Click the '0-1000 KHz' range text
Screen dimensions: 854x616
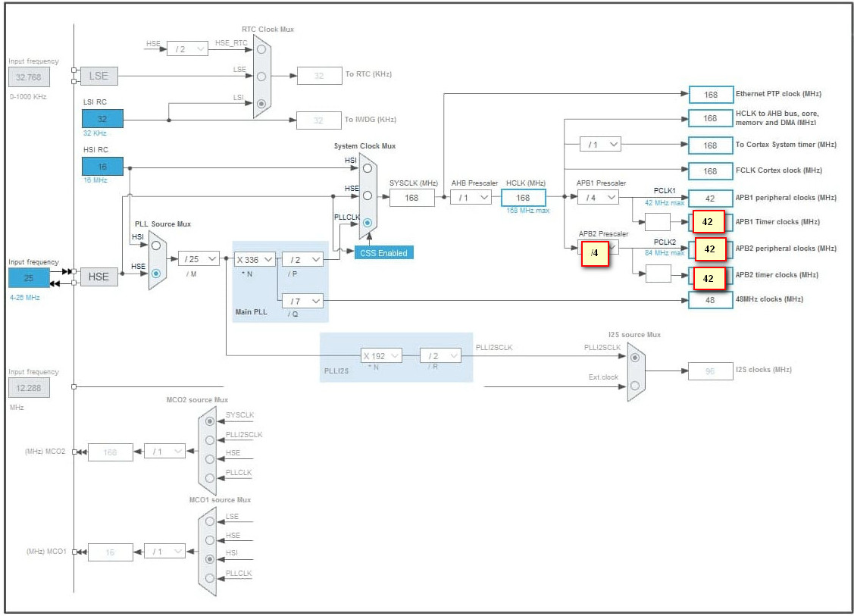(28, 96)
